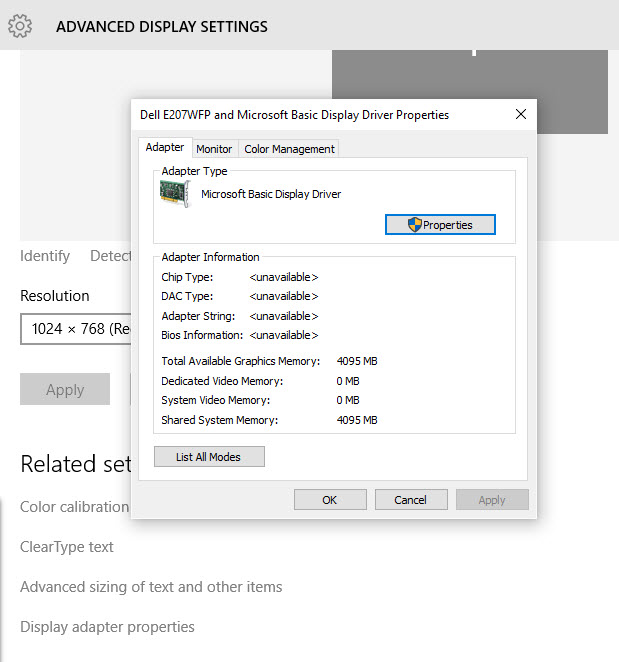Click Detect in display settings

pyautogui.click(x=111, y=256)
